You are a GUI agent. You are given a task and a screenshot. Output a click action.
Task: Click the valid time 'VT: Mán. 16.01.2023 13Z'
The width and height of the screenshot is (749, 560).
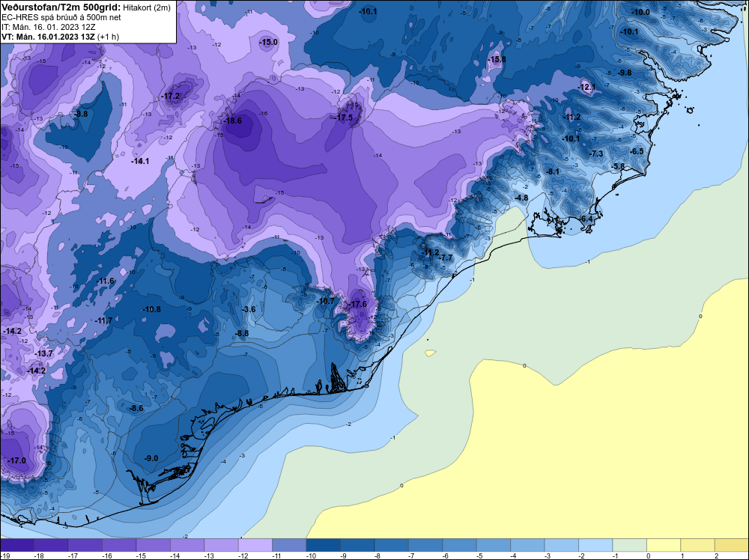(x=48, y=37)
